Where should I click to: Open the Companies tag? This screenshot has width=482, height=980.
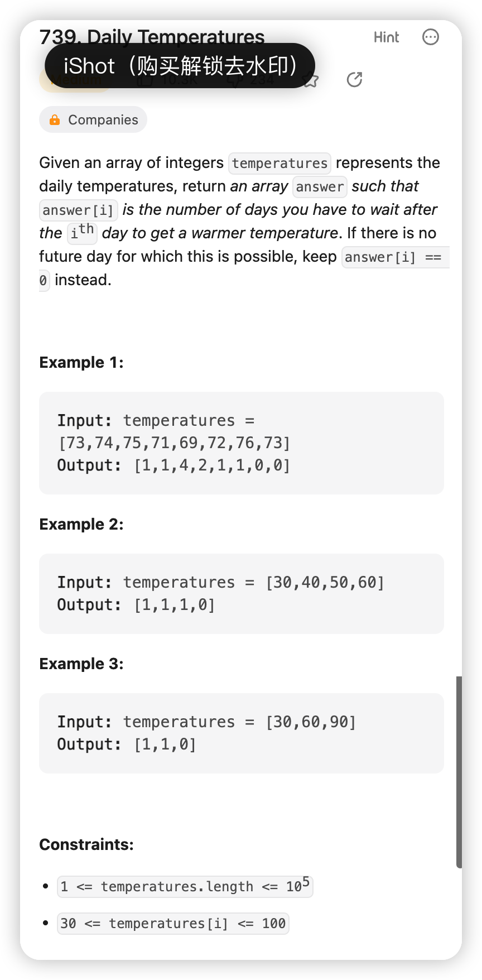(x=93, y=120)
